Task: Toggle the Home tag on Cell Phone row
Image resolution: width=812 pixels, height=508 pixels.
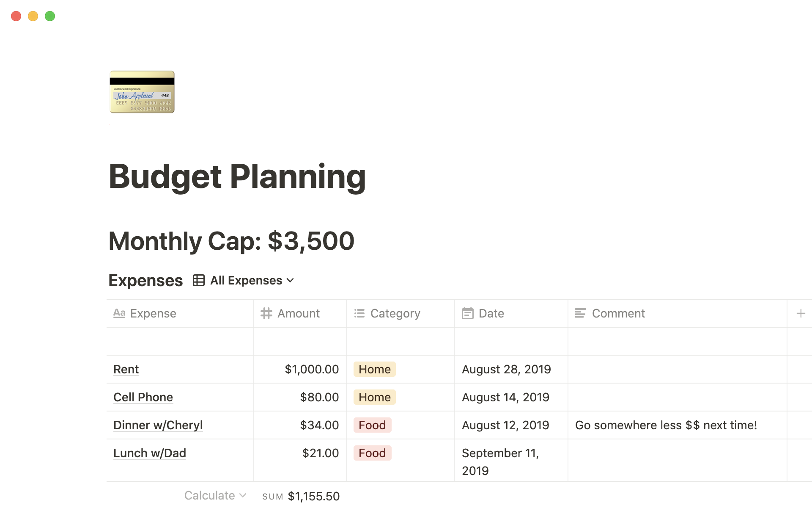Action: (x=374, y=397)
